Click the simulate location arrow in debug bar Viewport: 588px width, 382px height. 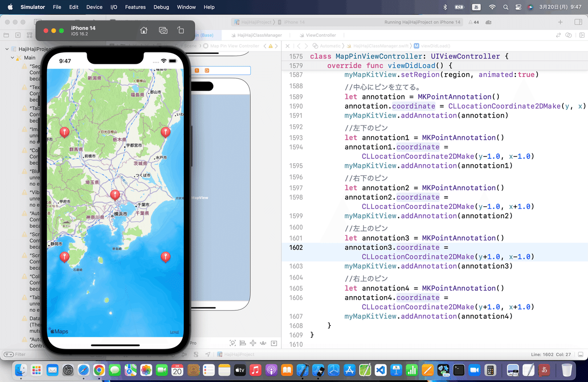pos(208,355)
